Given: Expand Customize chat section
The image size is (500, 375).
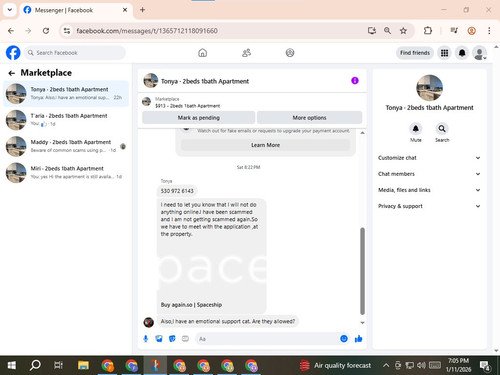Looking at the screenshot, I should pyautogui.click(x=429, y=158).
